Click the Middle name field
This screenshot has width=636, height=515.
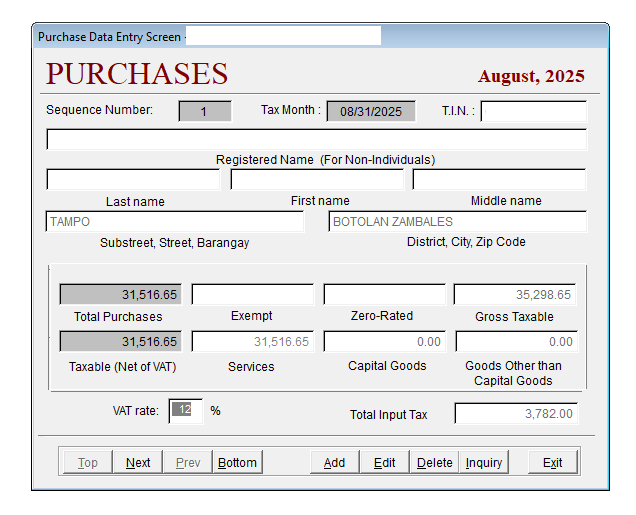(x=499, y=180)
